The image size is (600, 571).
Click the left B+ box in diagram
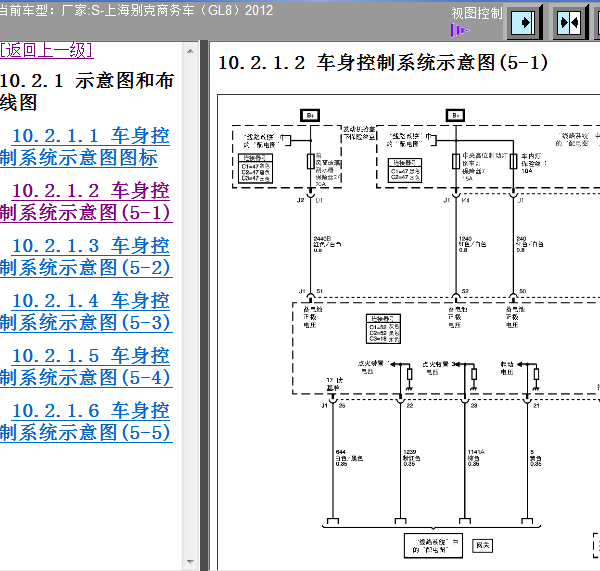point(310,115)
